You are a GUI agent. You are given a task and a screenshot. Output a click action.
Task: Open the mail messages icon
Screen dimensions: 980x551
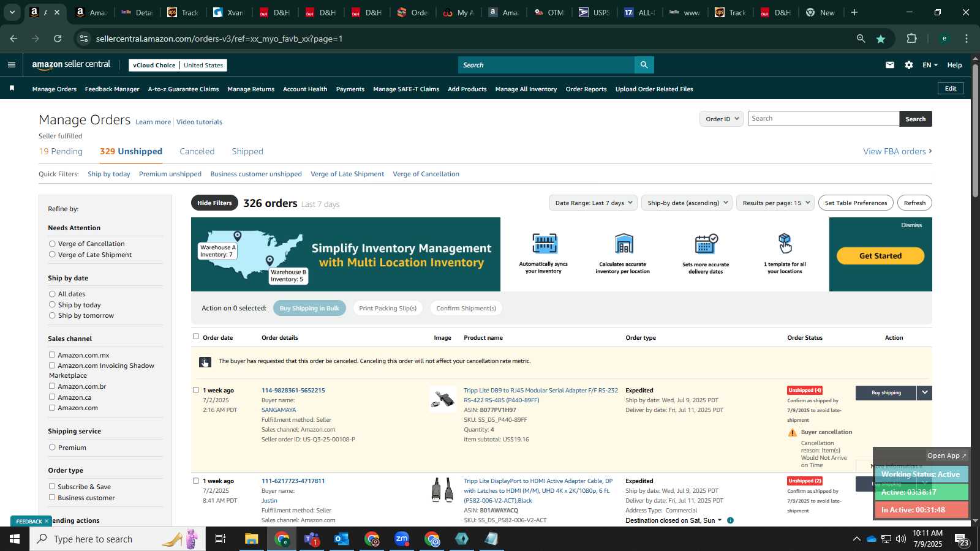click(890, 65)
